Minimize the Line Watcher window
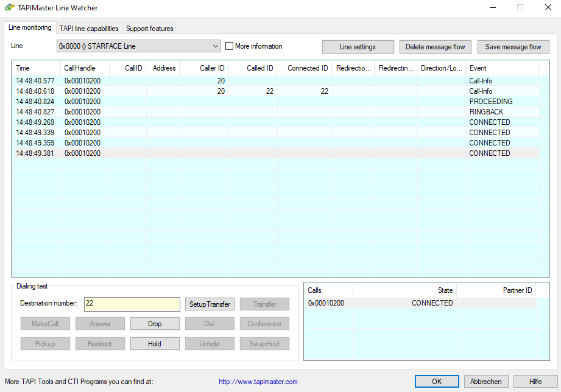Viewport: 561px width, 392px height. click(x=493, y=7)
